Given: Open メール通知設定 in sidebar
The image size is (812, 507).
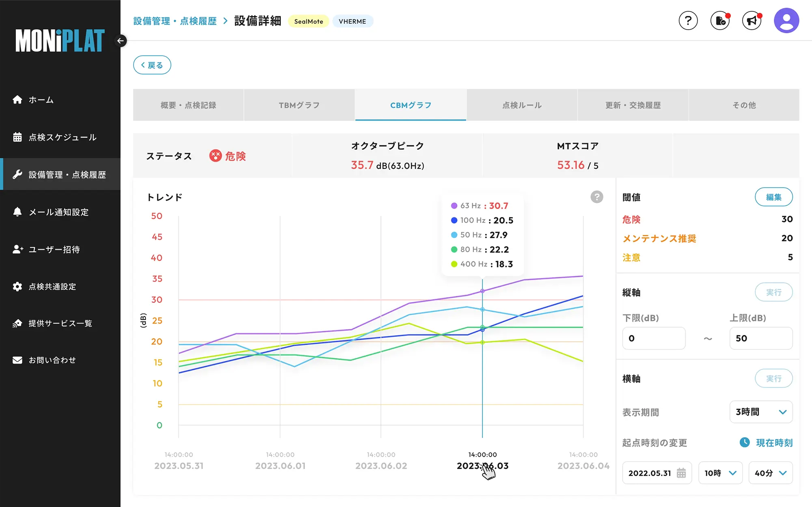Looking at the screenshot, I should pos(58,212).
